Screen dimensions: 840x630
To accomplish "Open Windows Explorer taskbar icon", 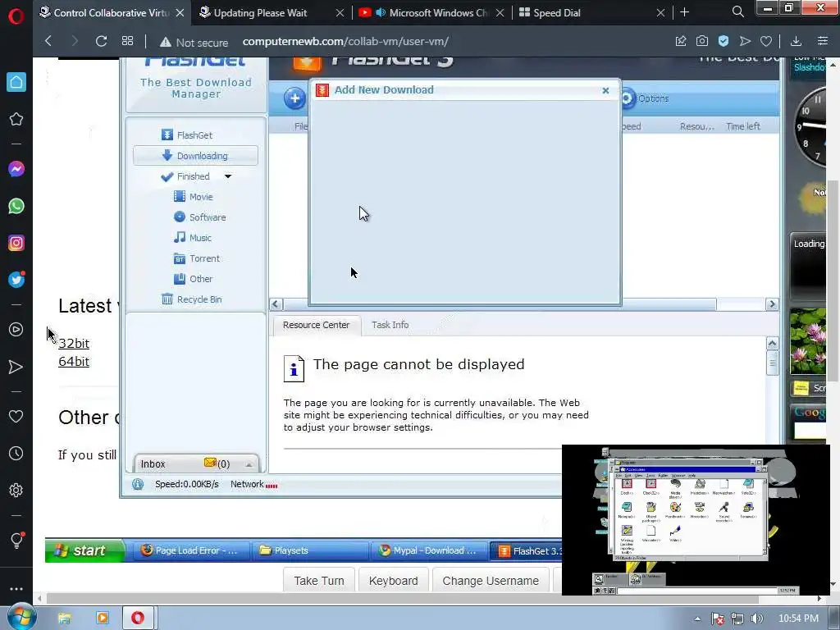I will (x=64, y=619).
